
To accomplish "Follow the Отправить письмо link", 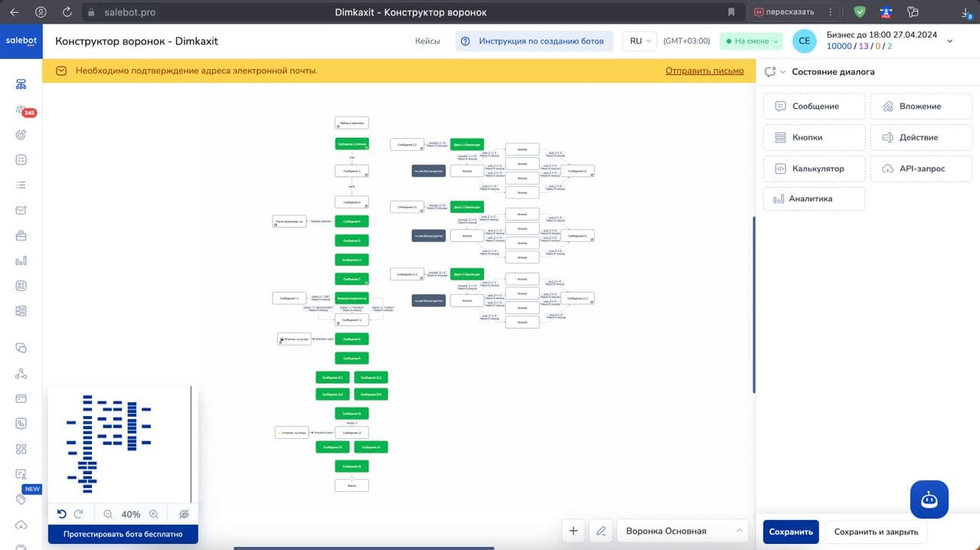I will pyautogui.click(x=704, y=70).
